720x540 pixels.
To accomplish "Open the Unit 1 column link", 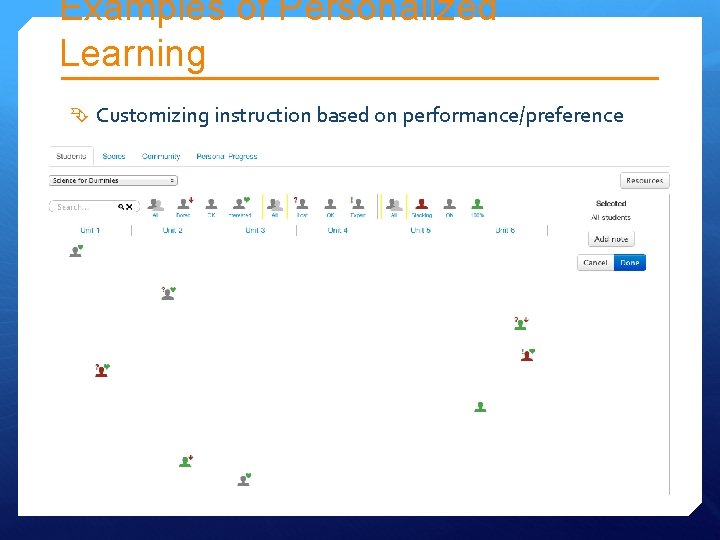I will [x=90, y=230].
